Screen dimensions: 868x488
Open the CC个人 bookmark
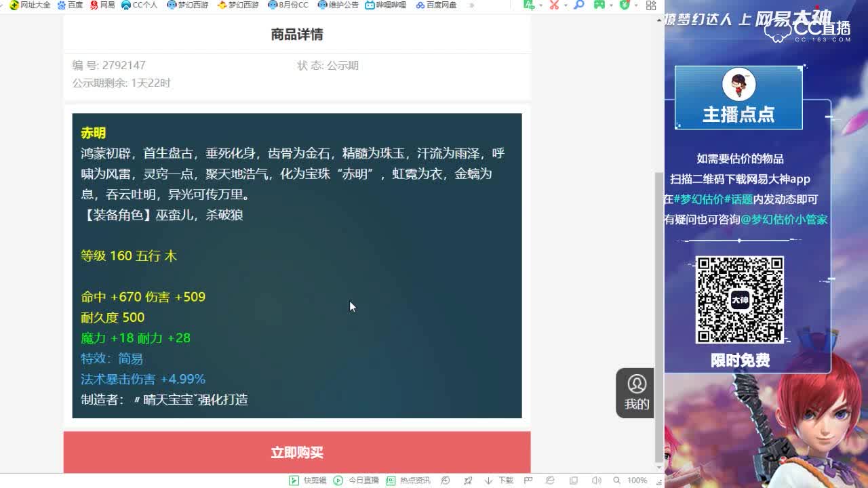pyautogui.click(x=139, y=5)
